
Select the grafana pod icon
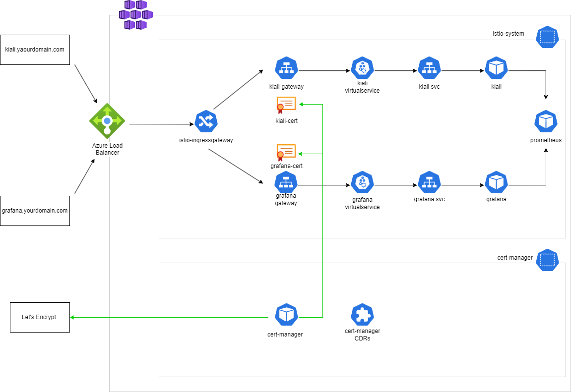497,182
